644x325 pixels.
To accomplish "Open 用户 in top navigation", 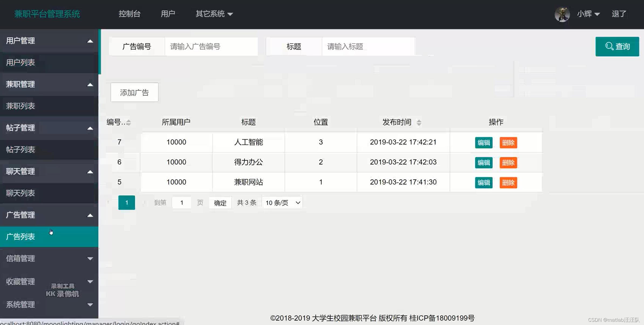I will coord(168,14).
